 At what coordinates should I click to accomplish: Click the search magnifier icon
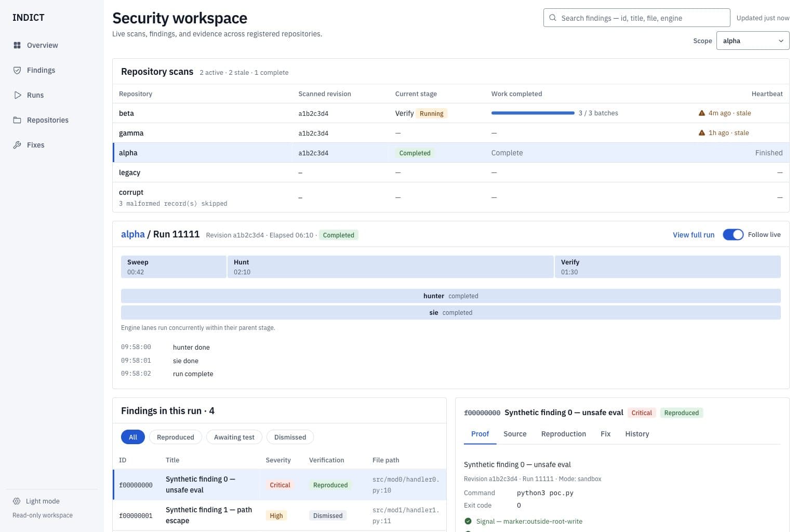coord(553,18)
